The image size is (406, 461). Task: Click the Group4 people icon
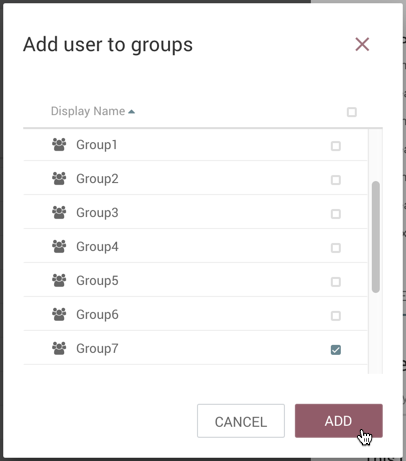(x=59, y=247)
